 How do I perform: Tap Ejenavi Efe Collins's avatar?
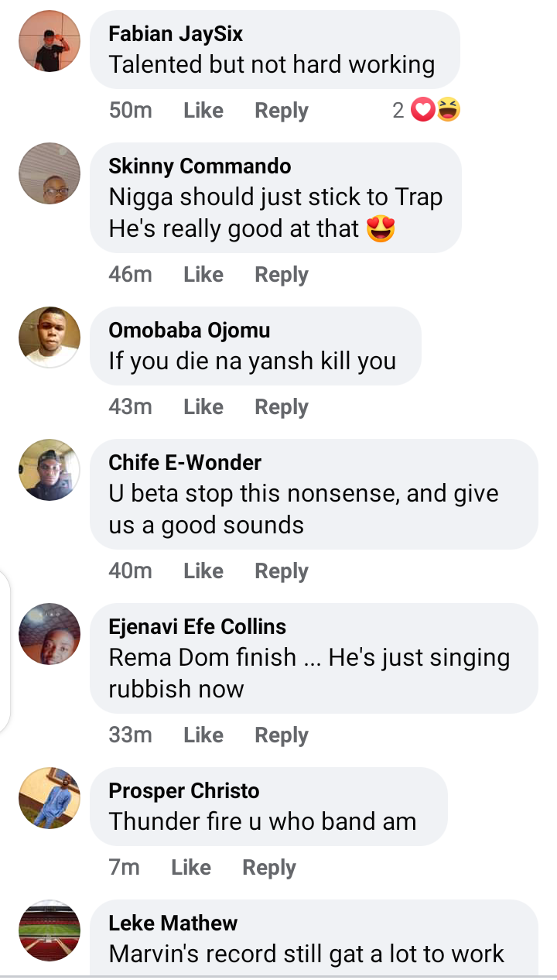50,634
